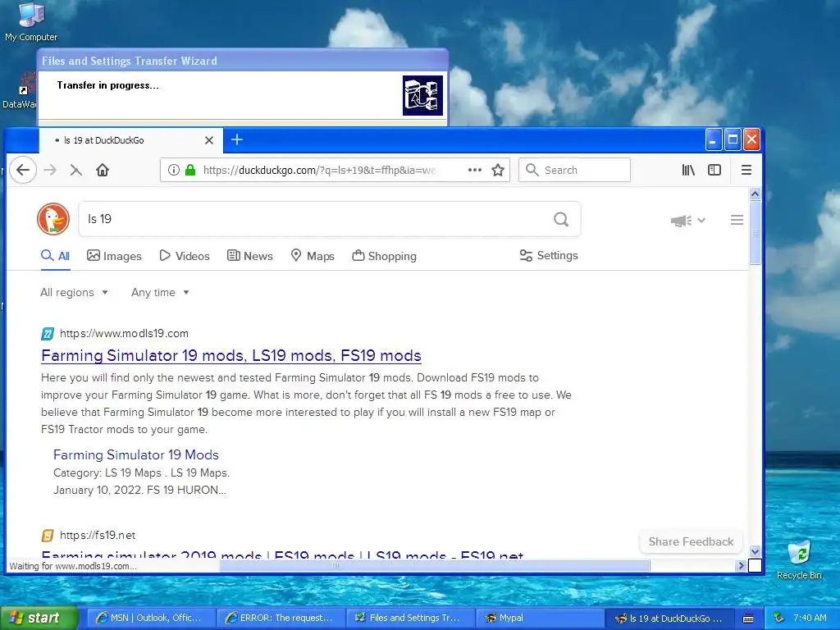The image size is (840, 630).
Task: Expand the Any time filter dropdown
Action: point(160,293)
